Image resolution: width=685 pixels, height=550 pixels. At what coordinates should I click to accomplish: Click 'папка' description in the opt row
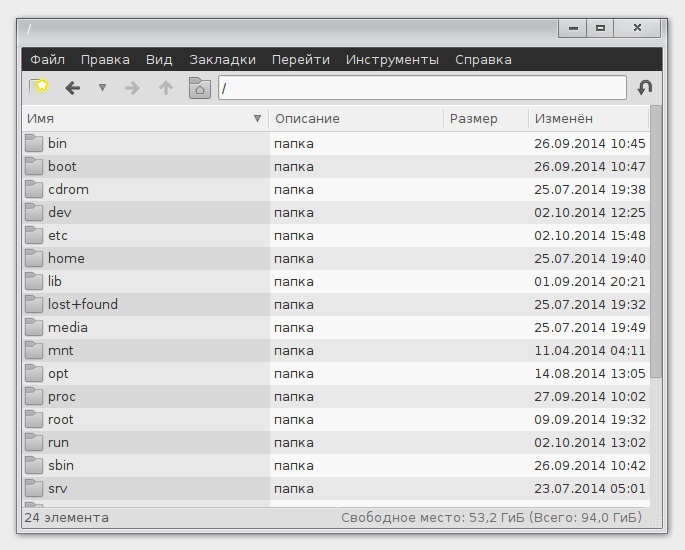[x=294, y=374]
